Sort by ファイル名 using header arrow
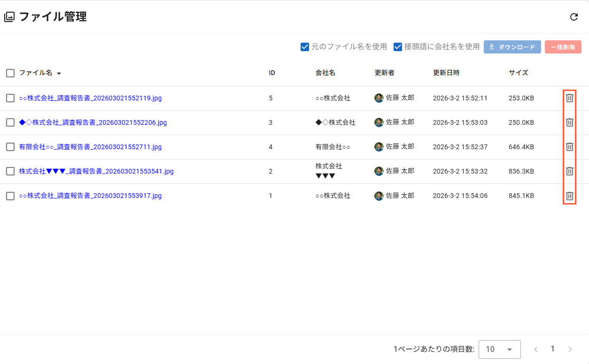This screenshot has width=589, height=364. tap(59, 74)
